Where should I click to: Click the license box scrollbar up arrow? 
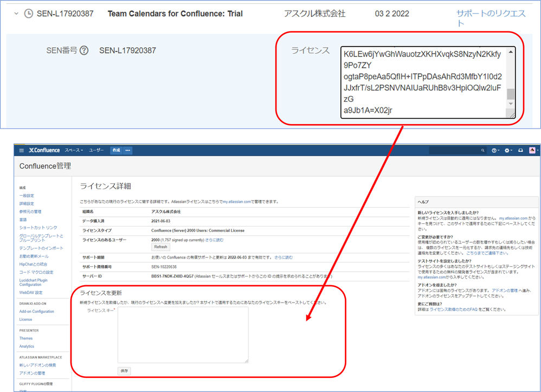[511, 52]
